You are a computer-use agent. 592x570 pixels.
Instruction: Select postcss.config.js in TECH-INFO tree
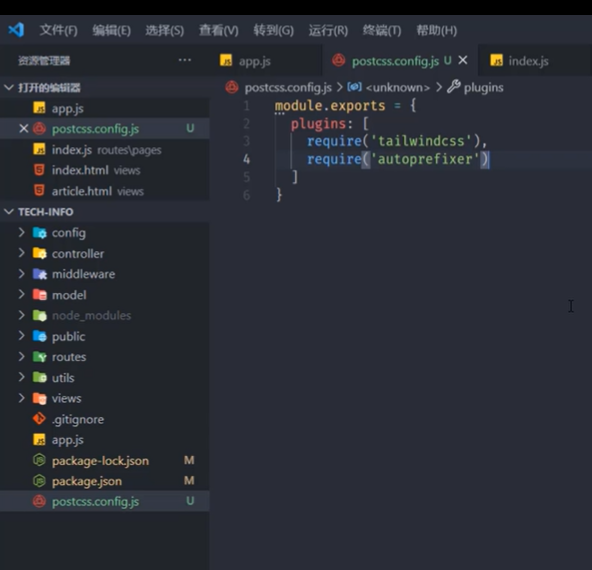point(105,501)
